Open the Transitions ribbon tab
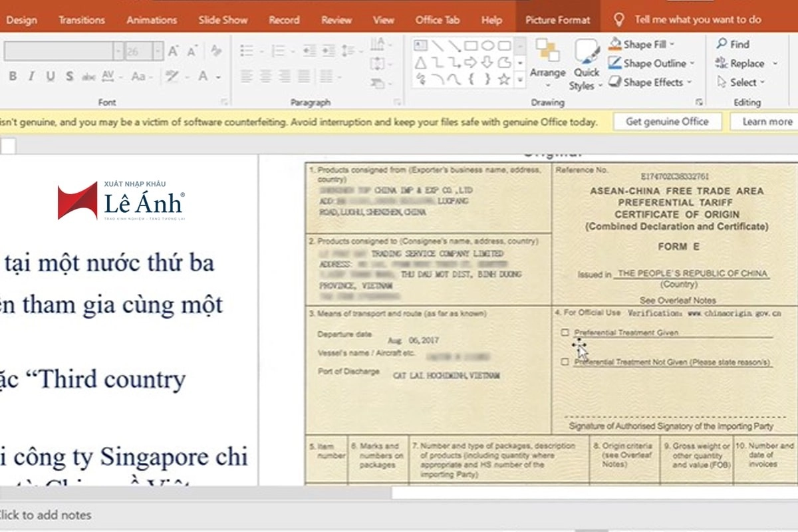The width and height of the screenshot is (798, 532). (81, 20)
